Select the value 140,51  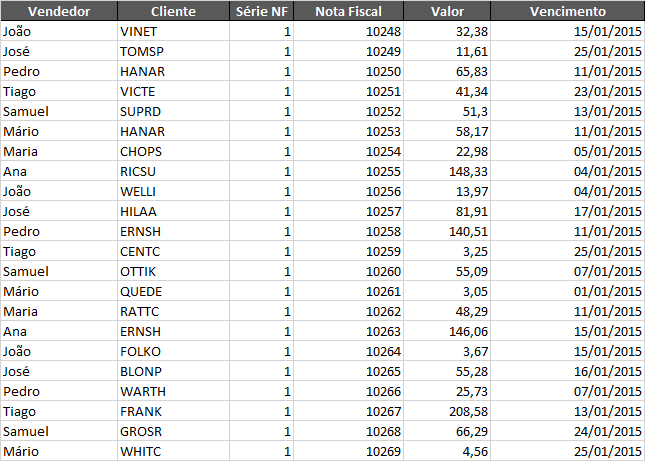(467, 231)
